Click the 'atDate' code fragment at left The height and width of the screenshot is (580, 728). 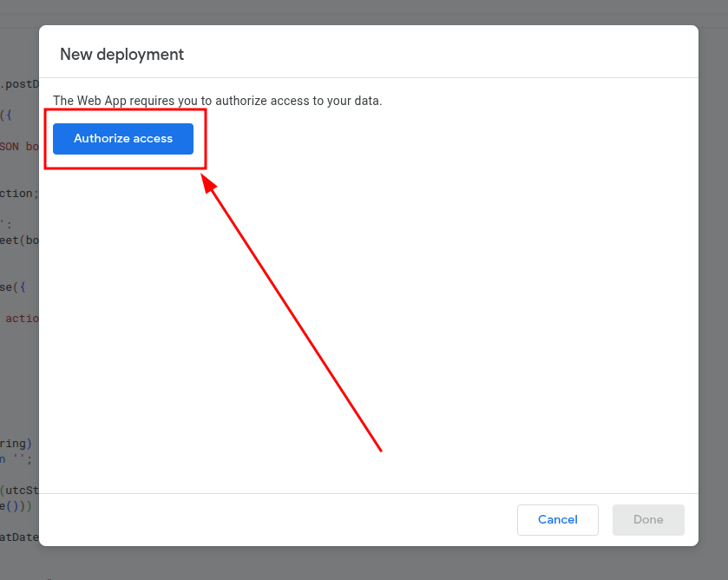[19, 537]
